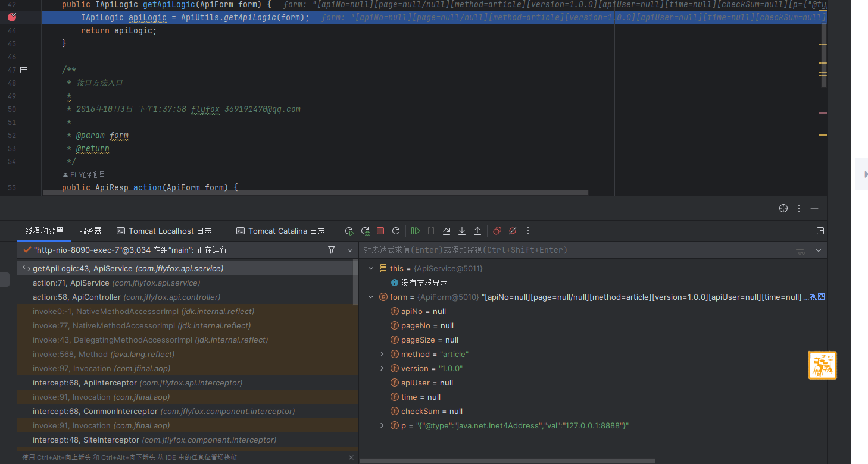Toggle the breakpoint on line 43

pos(12,17)
